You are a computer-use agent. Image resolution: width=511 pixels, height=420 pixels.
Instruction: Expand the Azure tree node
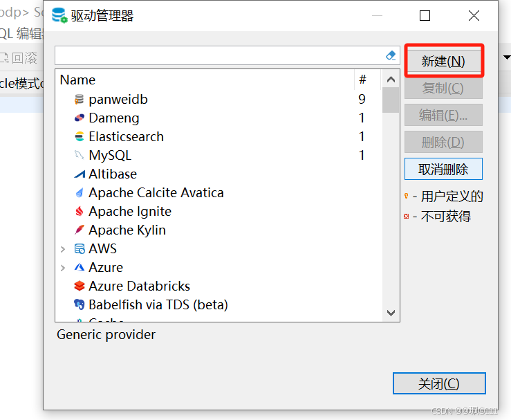[63, 268]
